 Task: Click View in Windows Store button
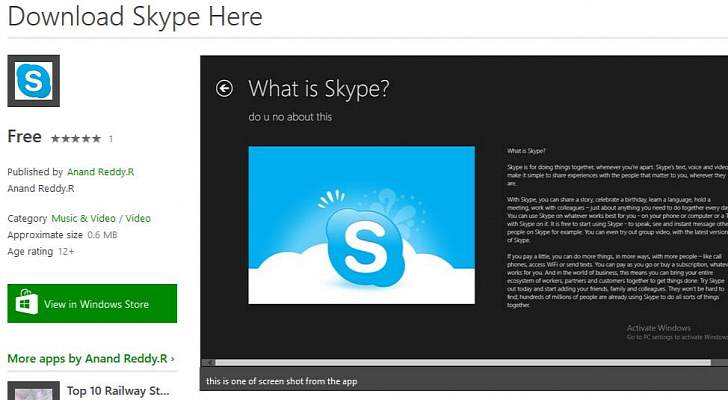[x=92, y=304]
